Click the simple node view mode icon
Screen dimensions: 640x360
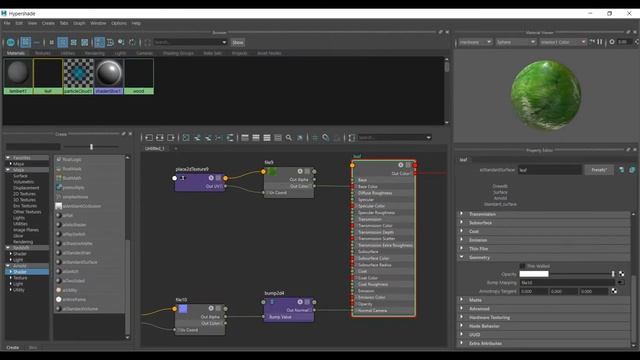pos(245,138)
